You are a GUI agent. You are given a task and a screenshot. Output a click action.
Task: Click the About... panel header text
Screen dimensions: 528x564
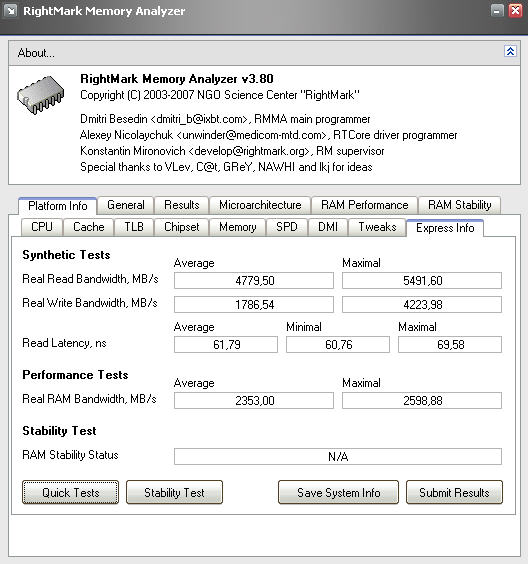pos(36,53)
